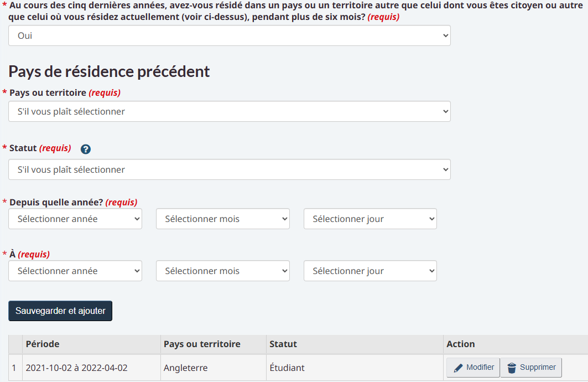Screen dimensions: 588x382
Task: Open the Pays ou territoire dropdown
Action: 230,111
